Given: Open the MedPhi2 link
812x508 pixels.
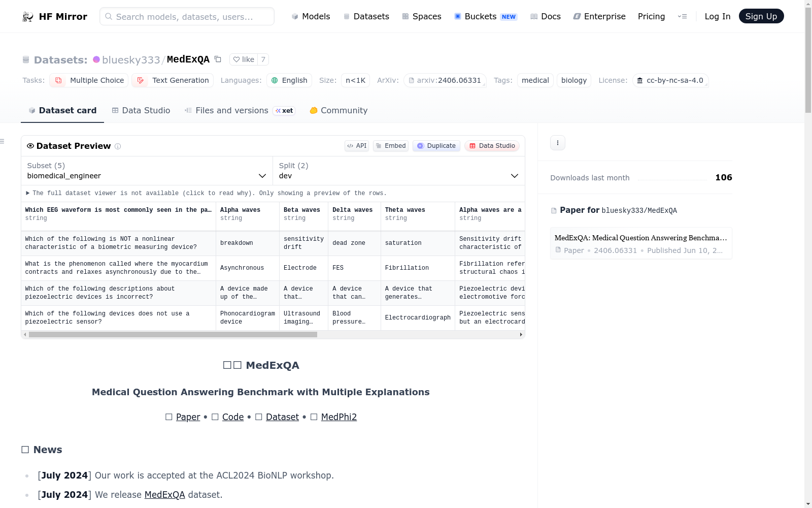Looking at the screenshot, I should [339, 417].
